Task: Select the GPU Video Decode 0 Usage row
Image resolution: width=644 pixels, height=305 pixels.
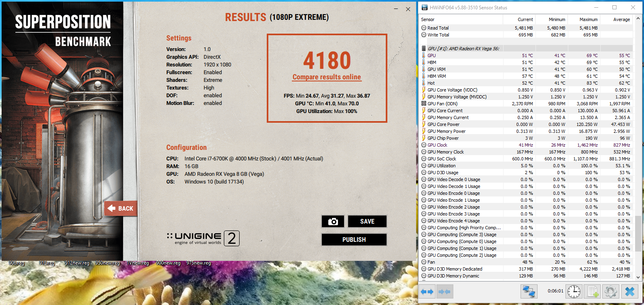Action: coord(526,179)
